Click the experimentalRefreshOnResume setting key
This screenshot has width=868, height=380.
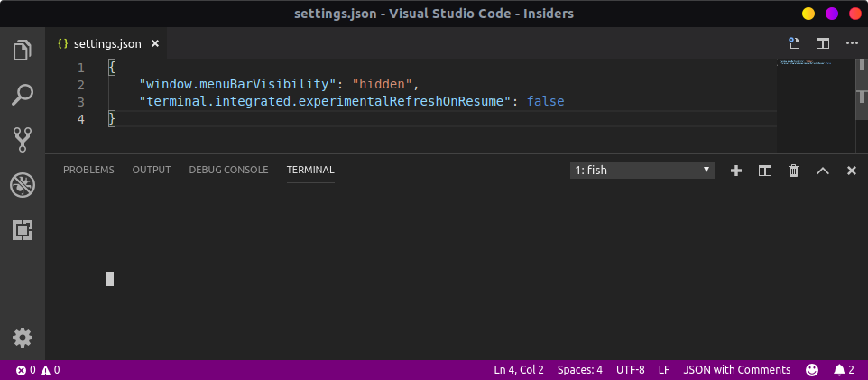pyautogui.click(x=324, y=102)
